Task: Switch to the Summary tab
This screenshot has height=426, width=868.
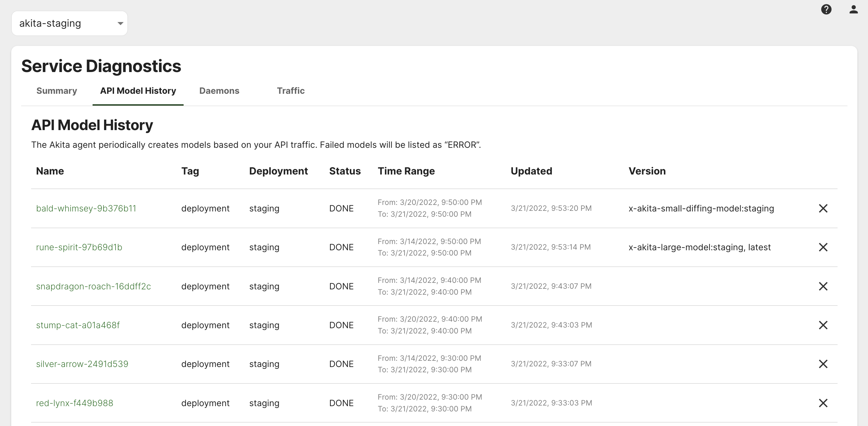Action: pos(57,91)
